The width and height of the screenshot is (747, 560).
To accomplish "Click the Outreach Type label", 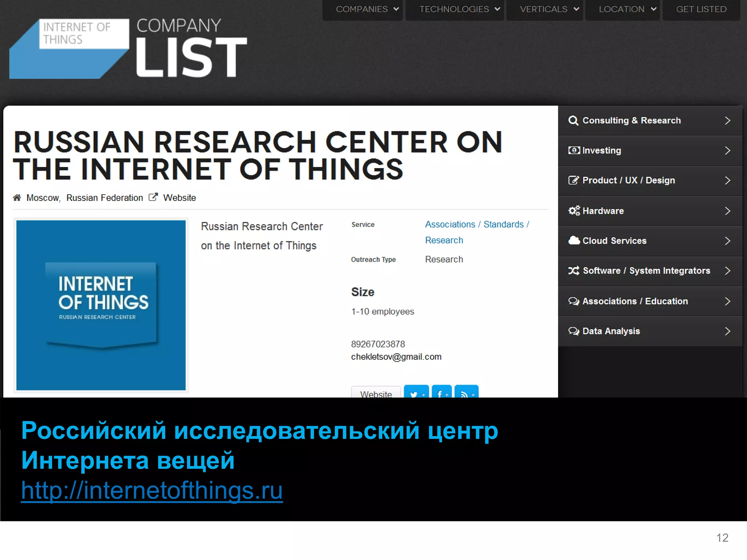I will coord(373,260).
